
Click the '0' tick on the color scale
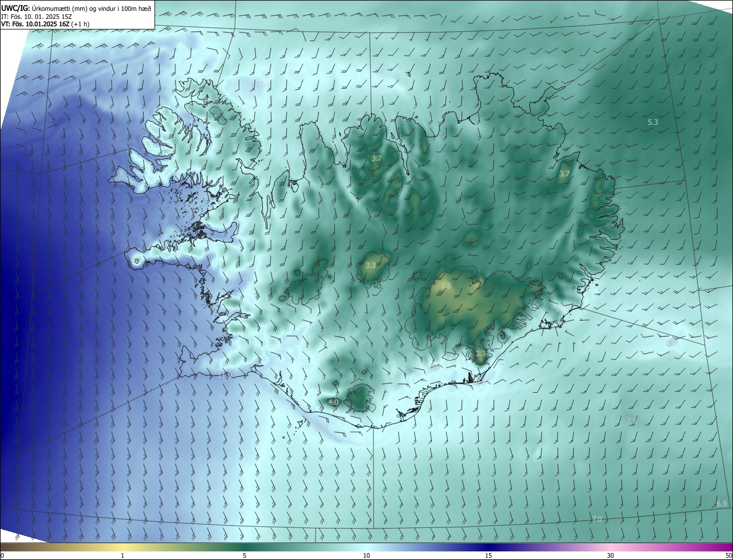click(x=2, y=555)
